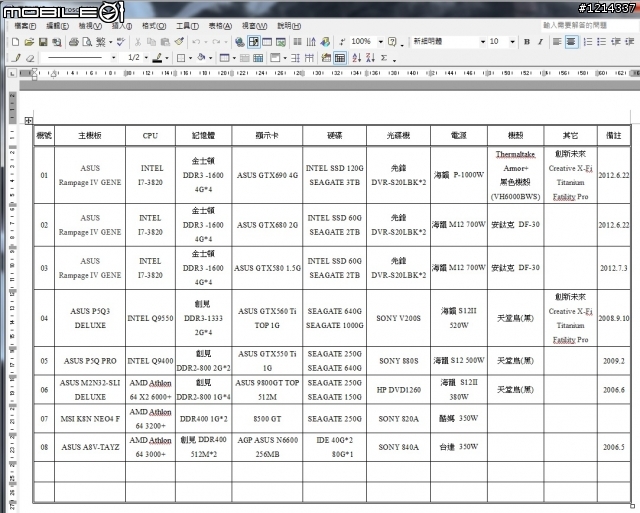Set paragraph alignment to center

coord(571,42)
